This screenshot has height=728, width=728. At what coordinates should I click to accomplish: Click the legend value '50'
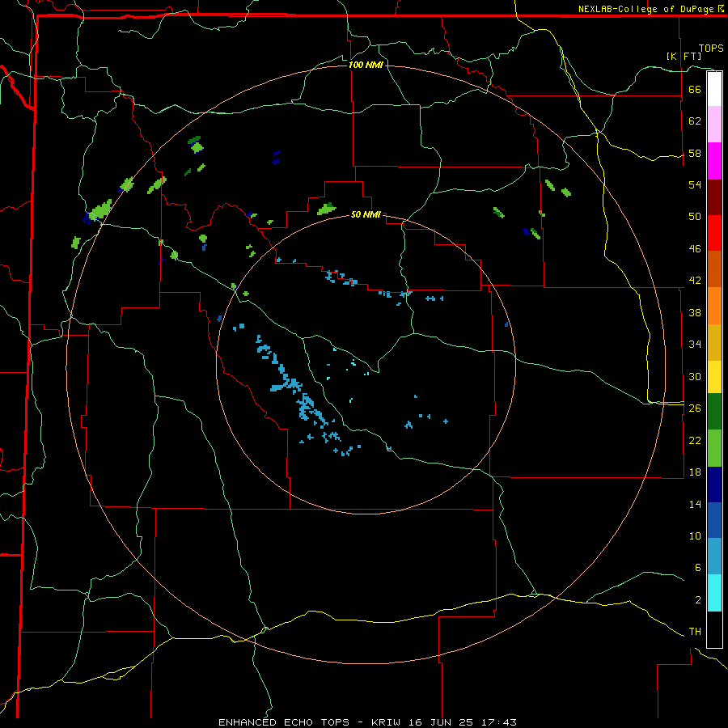coord(695,217)
